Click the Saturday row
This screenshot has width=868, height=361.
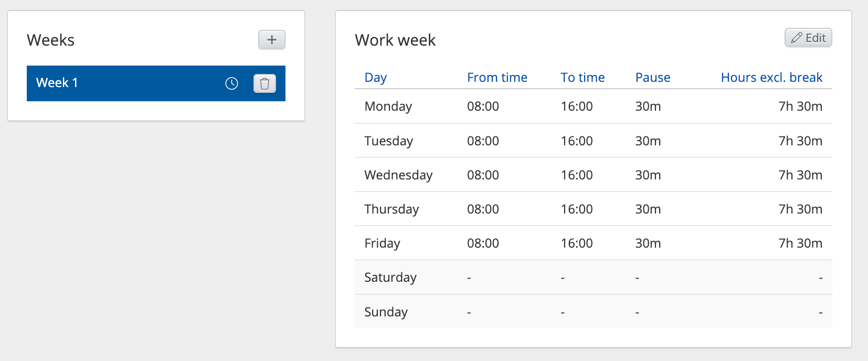tap(390, 278)
